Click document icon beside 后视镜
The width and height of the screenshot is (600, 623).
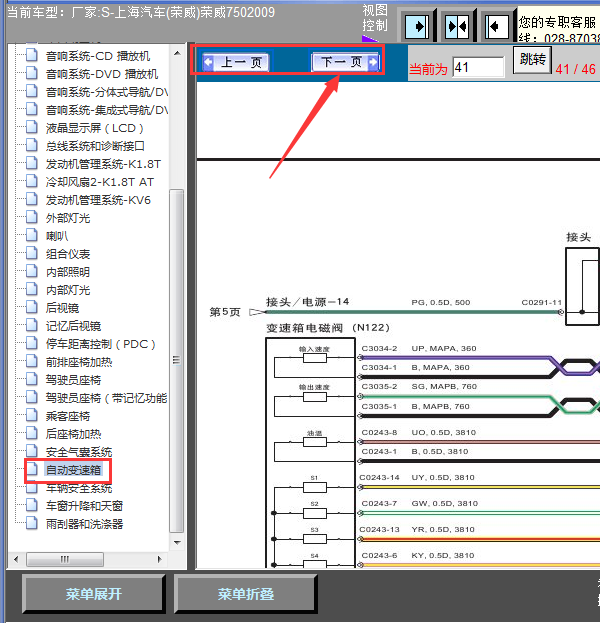click(32, 307)
